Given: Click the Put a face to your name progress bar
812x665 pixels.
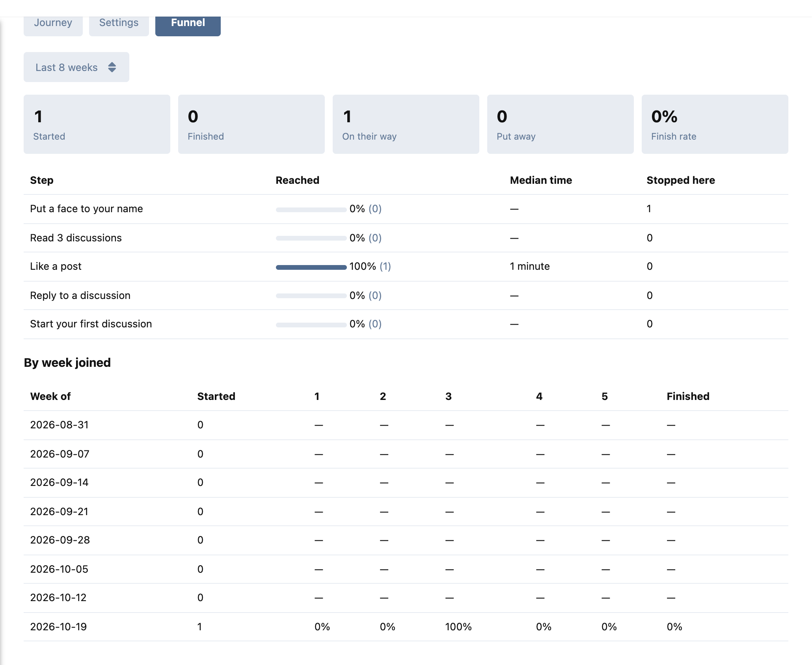Looking at the screenshot, I should (311, 209).
